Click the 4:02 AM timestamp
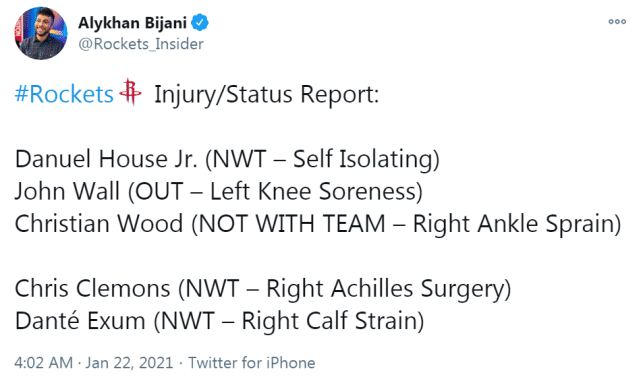This screenshot has height=377, width=641. (43, 363)
